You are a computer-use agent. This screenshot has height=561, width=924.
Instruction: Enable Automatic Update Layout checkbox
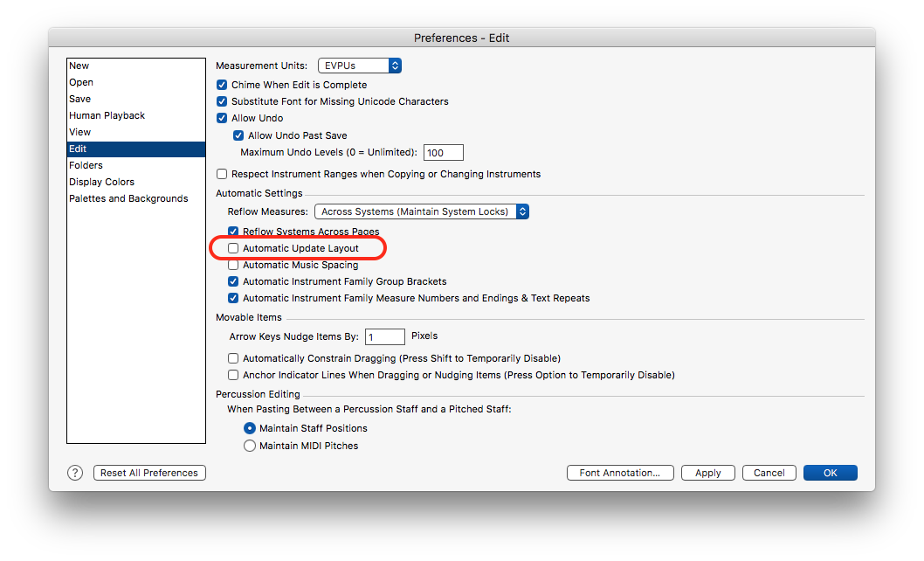click(233, 248)
